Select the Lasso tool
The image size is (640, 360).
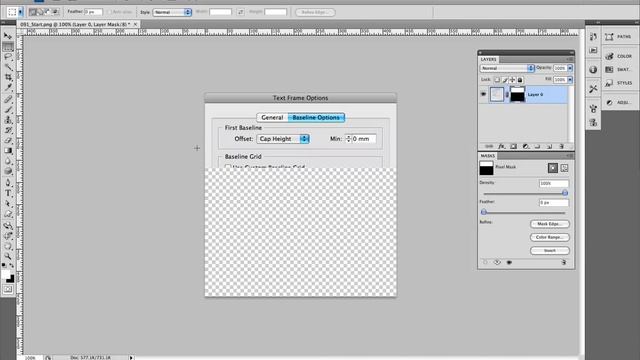tap(8, 57)
